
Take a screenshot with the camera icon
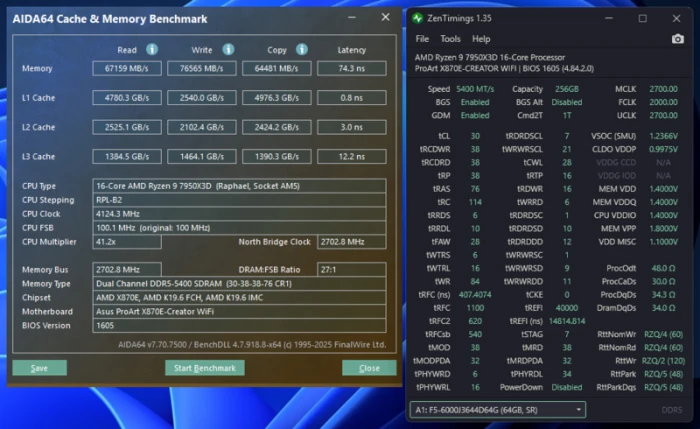677,39
